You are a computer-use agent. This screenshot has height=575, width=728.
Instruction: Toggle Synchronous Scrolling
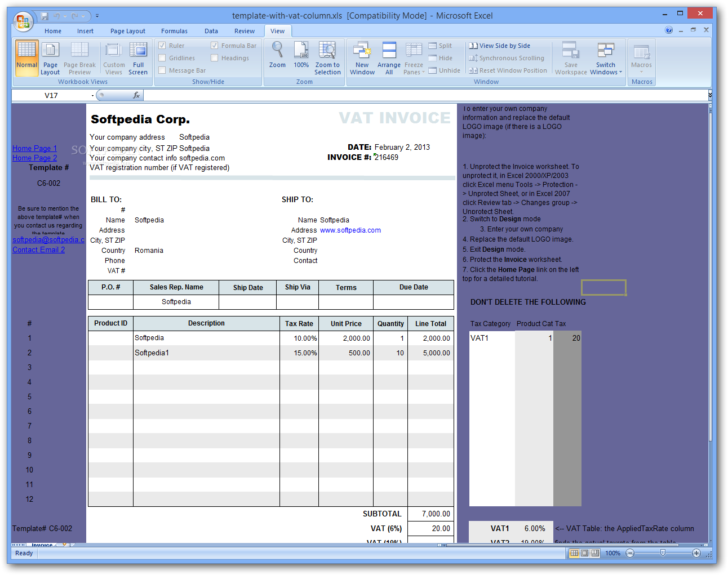click(x=507, y=58)
